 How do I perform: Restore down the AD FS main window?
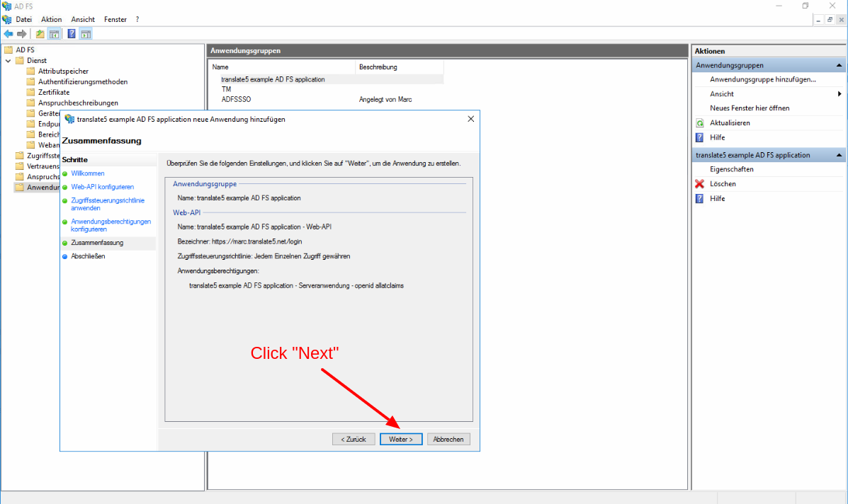[x=805, y=6]
